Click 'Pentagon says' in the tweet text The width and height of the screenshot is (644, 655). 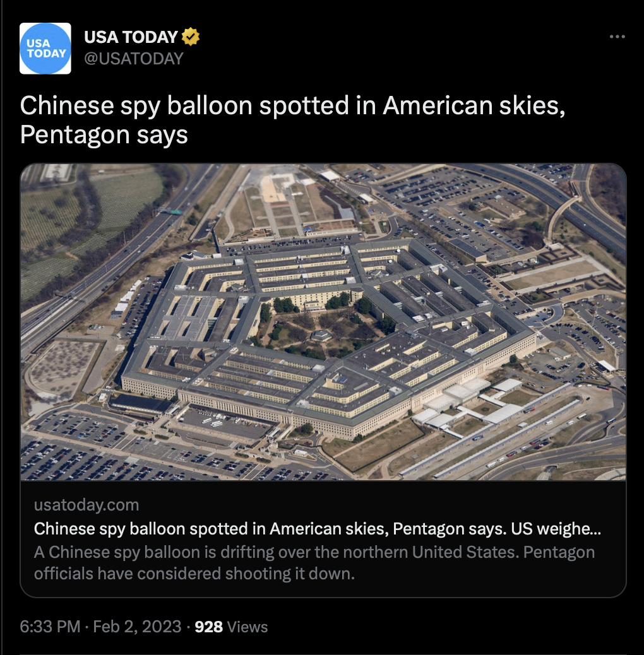pyautogui.click(x=104, y=134)
